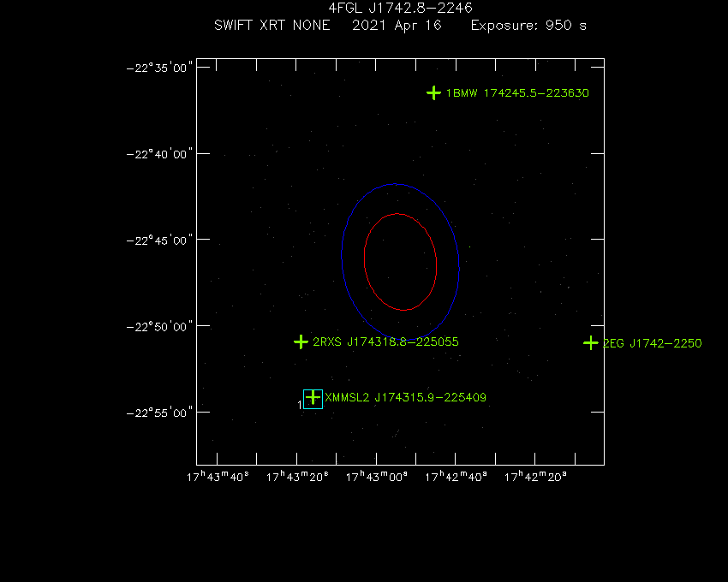The image size is (728, 582).
Task: Click the title 4FGL J1742.8-2246
Action: tap(400, 8)
